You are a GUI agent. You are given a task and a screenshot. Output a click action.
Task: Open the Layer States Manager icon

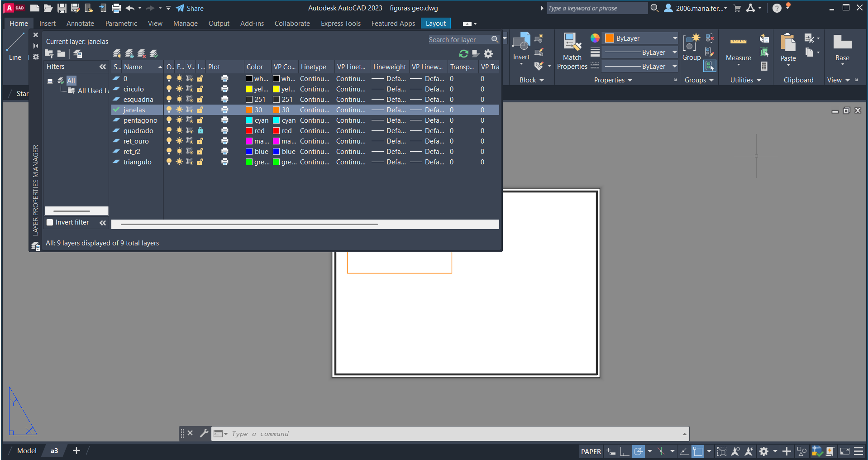78,54
